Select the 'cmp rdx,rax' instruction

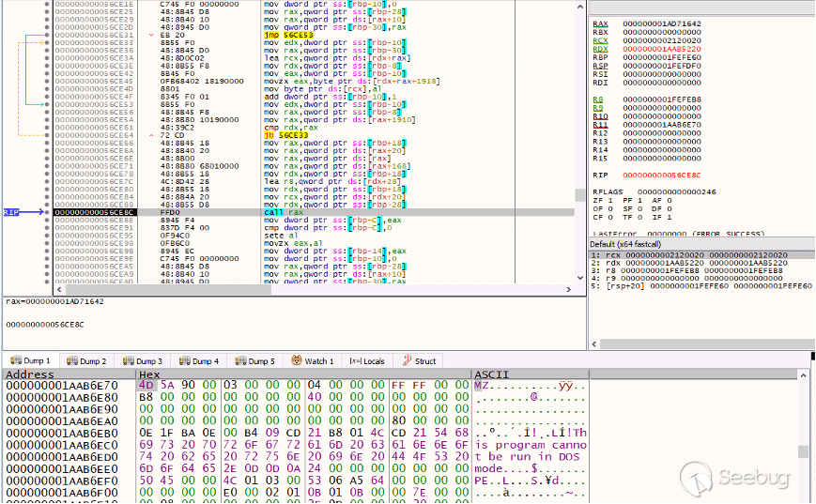point(291,128)
